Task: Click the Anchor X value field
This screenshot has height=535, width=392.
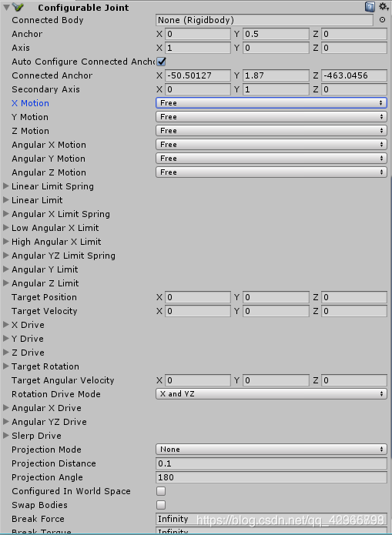Action: tap(198, 34)
